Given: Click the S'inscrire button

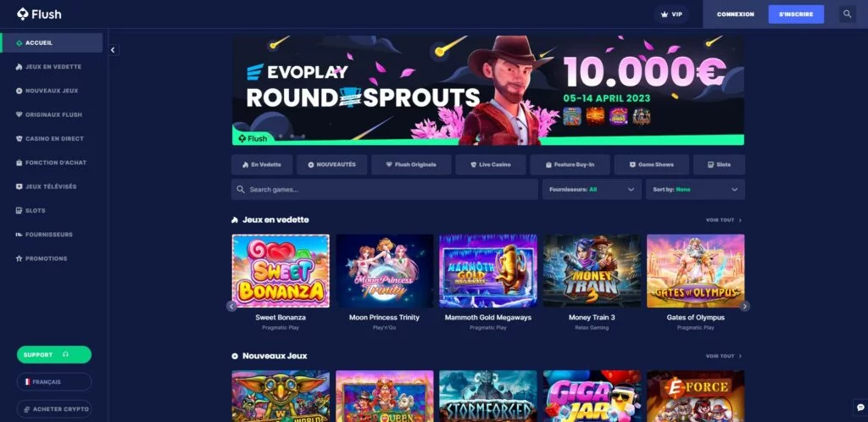Looking at the screenshot, I should [796, 14].
